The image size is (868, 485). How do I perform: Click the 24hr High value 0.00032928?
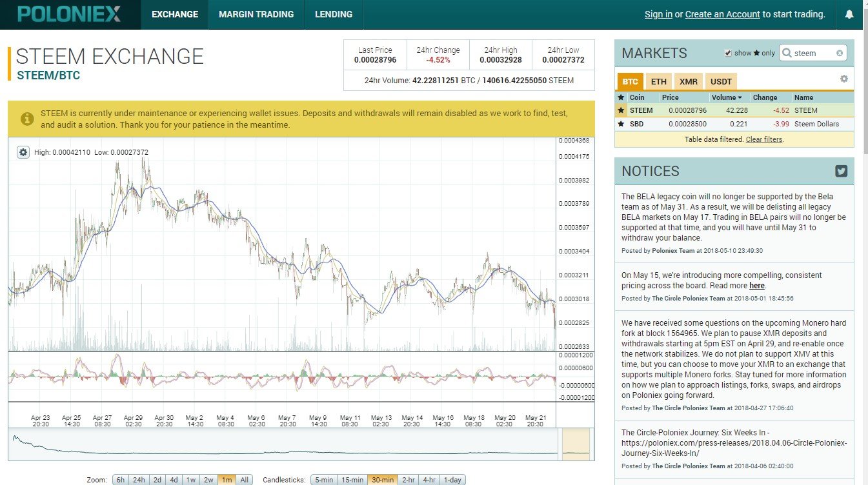coord(500,60)
